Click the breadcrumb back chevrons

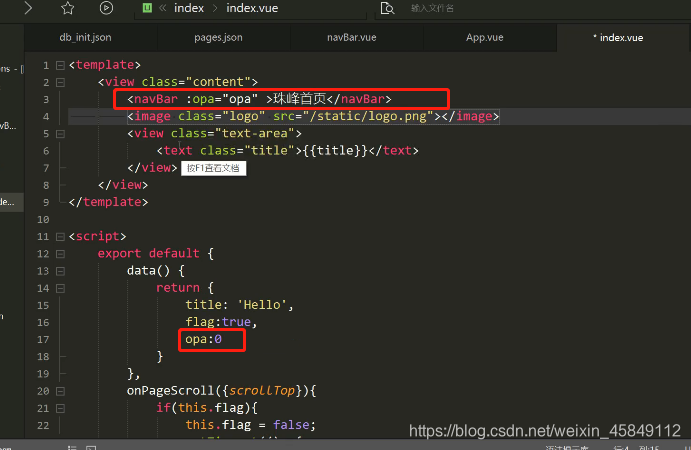pos(163,8)
